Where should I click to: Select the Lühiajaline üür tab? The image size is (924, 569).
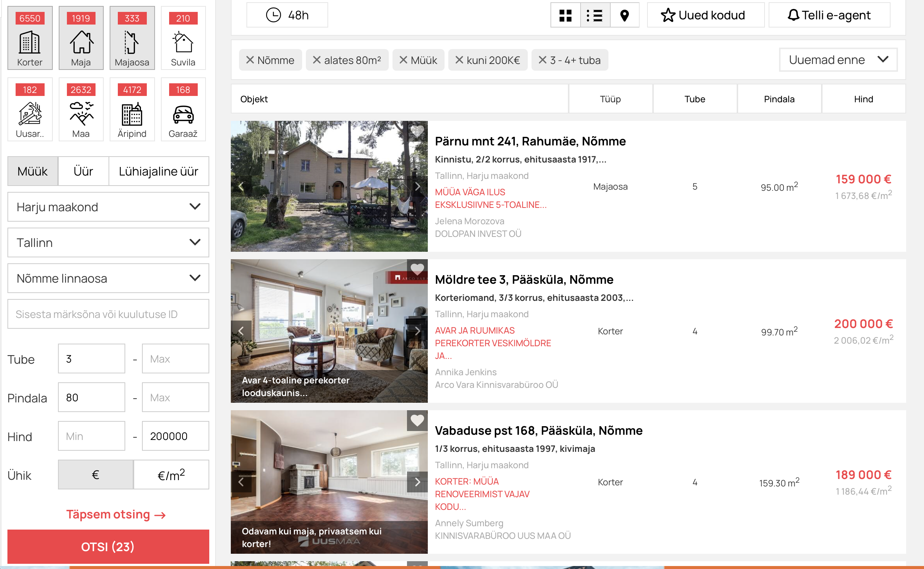pyautogui.click(x=159, y=171)
